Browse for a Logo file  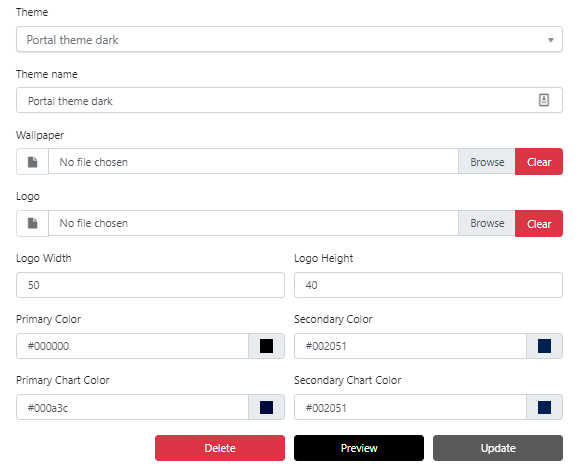pos(487,223)
